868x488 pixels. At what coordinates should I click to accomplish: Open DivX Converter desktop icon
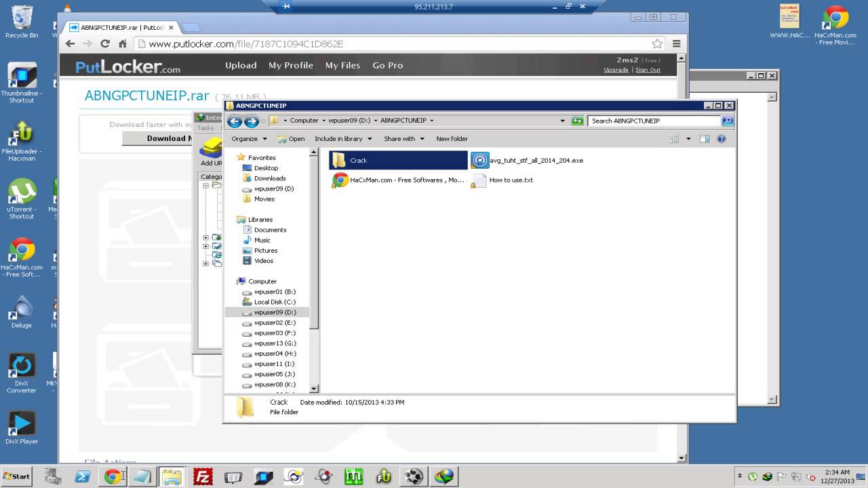click(x=22, y=373)
